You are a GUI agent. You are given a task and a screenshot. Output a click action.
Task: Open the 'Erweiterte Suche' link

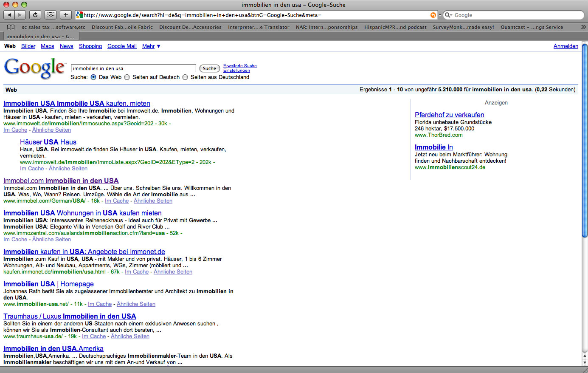[240, 66]
